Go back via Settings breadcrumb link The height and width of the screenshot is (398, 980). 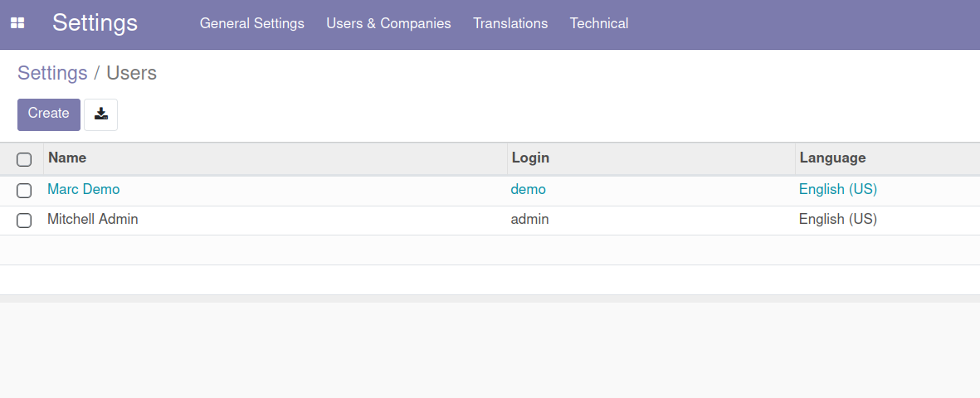[x=52, y=73]
